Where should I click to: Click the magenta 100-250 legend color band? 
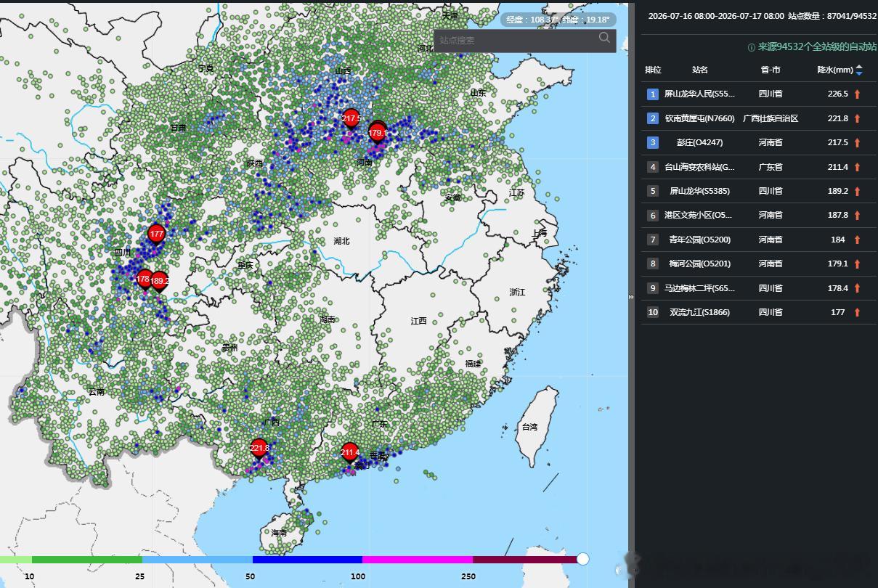tap(418, 560)
